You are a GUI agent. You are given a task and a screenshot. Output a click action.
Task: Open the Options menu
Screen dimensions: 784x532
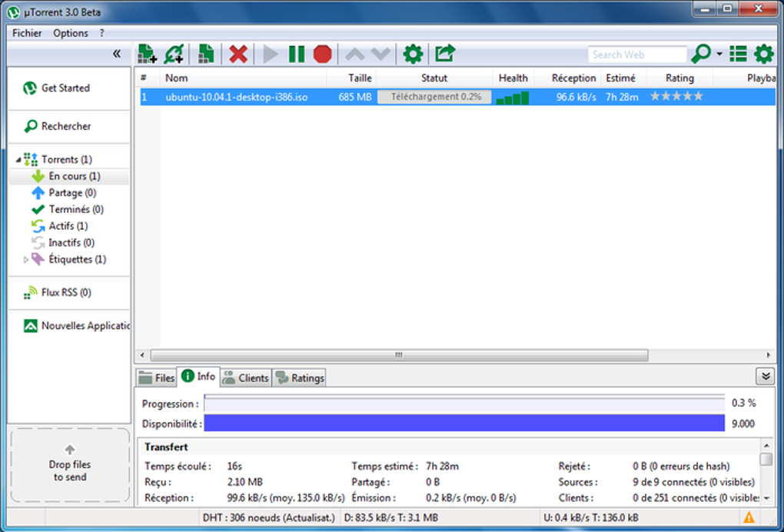71,33
